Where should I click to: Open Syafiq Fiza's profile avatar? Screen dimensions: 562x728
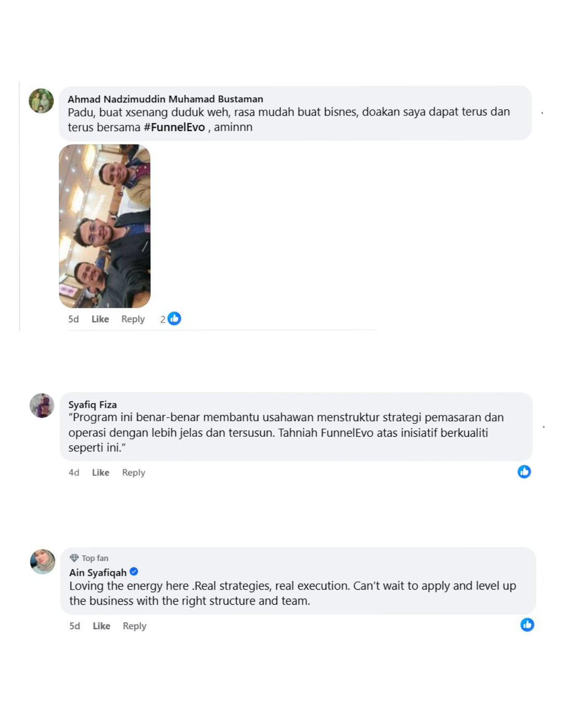tap(42, 406)
